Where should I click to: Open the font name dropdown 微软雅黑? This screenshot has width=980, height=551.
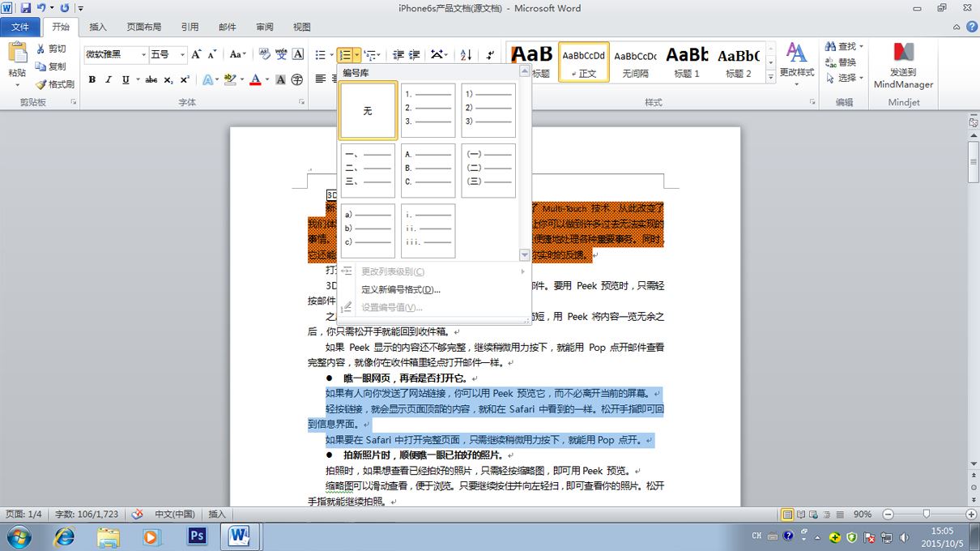point(143,55)
